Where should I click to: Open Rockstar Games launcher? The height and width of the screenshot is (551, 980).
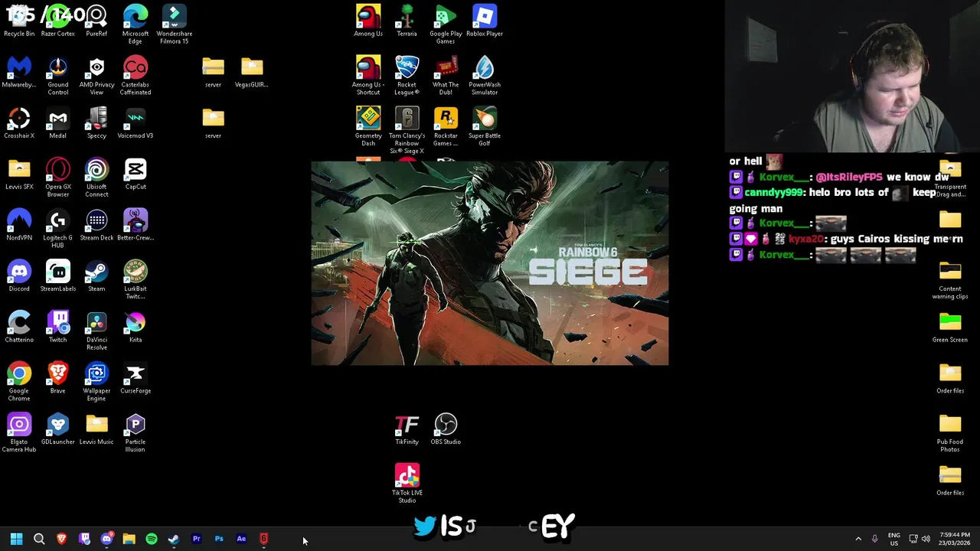446,127
